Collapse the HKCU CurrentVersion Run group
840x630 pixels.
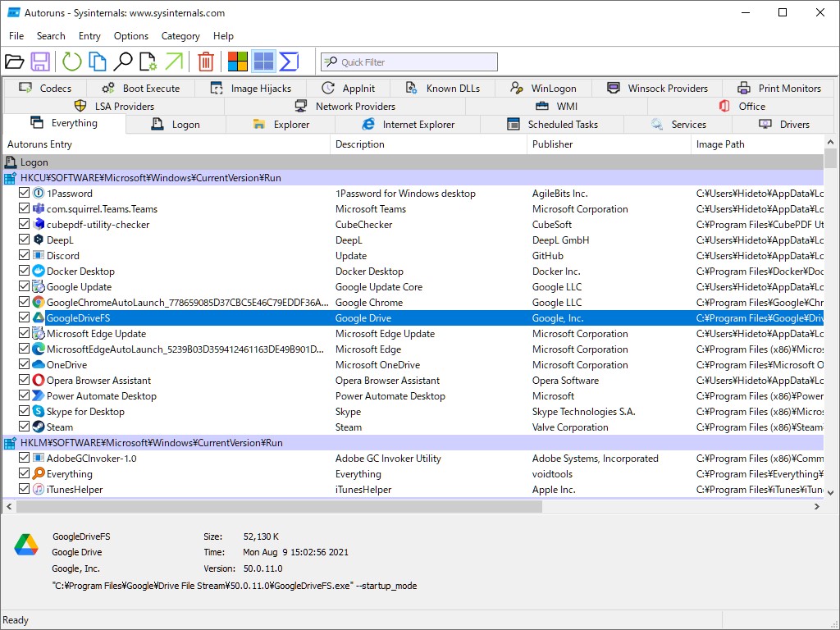(x=11, y=177)
